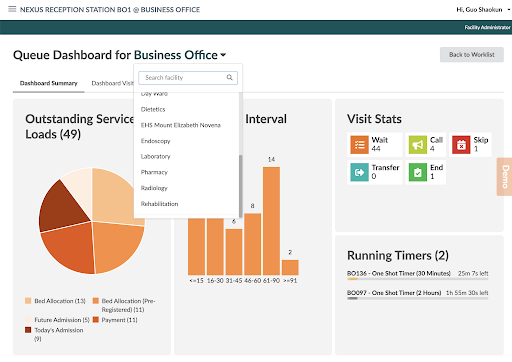512x362 pixels.
Task: Open the Demo side tab
Action: pos(505,177)
